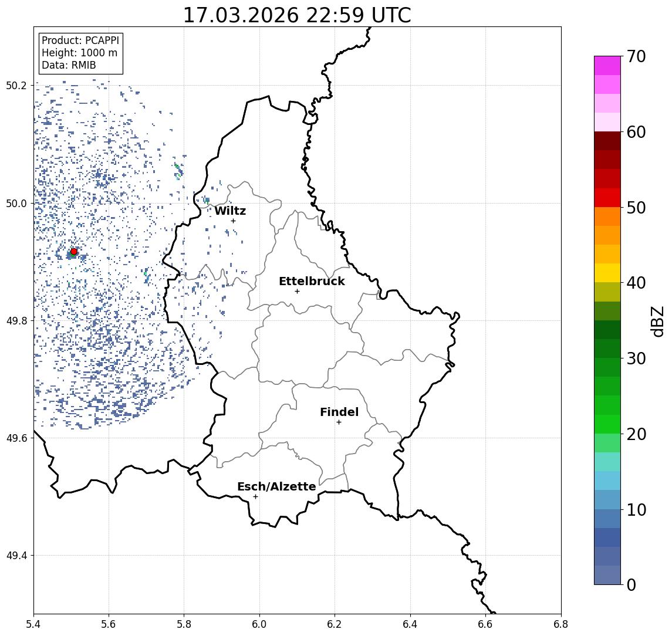Click the 5.8 longitude axis label
Screen dimensions: 672x636
[x=184, y=624]
